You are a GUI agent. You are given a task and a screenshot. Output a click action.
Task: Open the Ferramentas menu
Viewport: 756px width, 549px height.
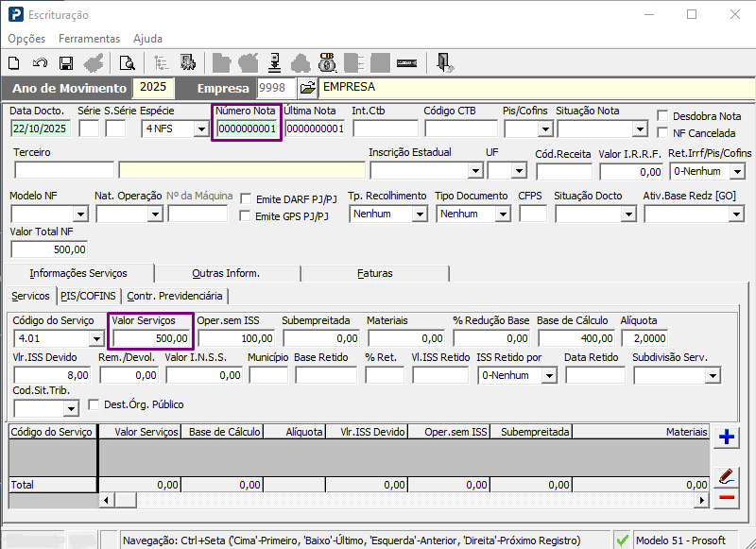point(89,39)
